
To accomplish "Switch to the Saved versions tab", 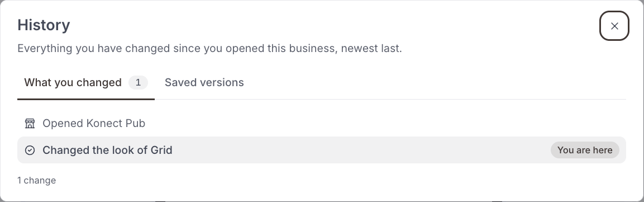I will click(204, 82).
